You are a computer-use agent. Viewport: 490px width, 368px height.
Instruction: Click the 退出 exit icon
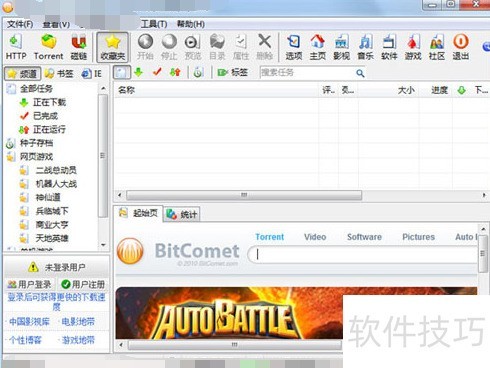461,47
